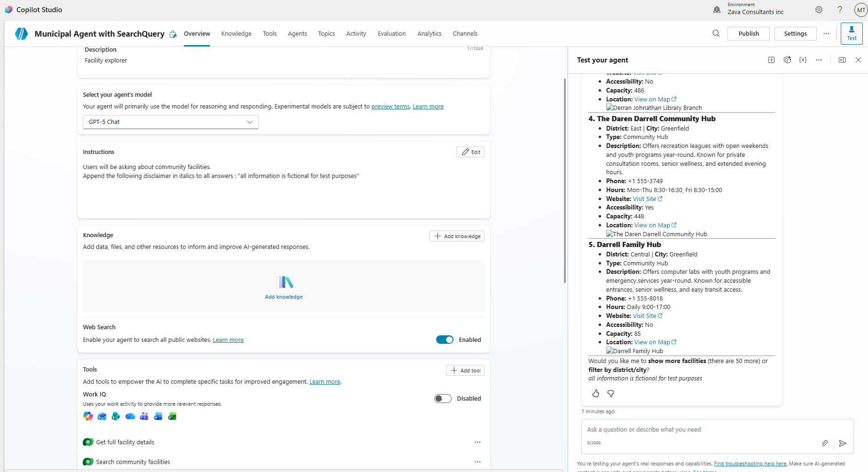Open more options next to Settings button
The height and width of the screenshot is (472, 868).
coord(826,34)
